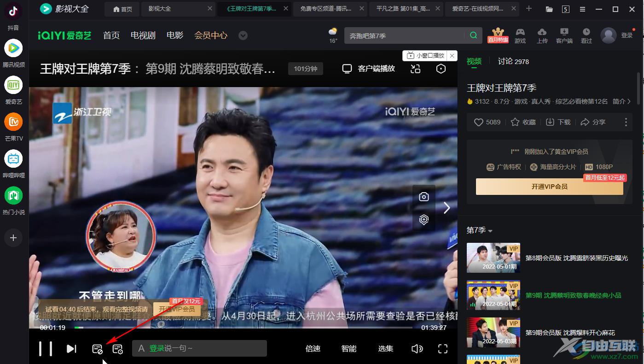Switch to the 影视大全 browser tab
Image resolution: width=644 pixels, height=364 pixels.
pos(179,9)
